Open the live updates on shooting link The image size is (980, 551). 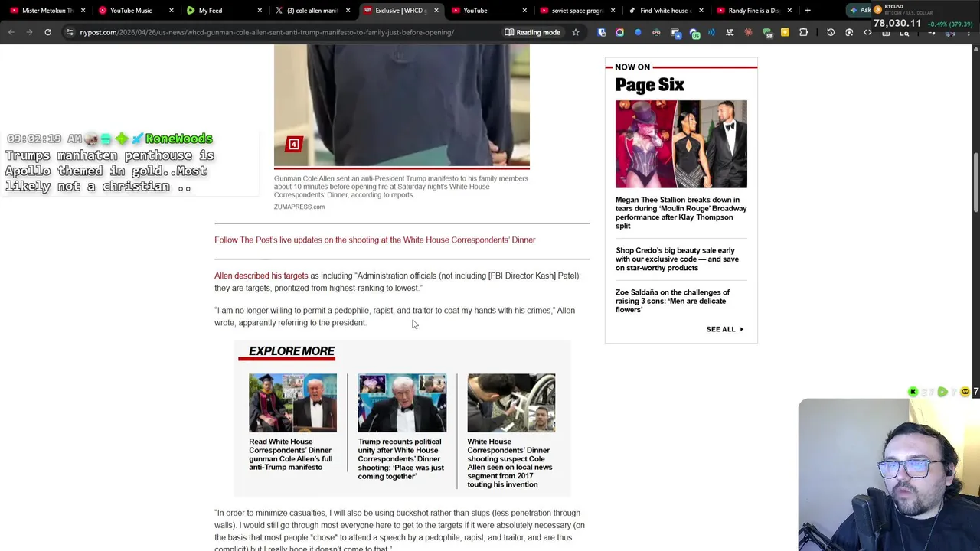[x=374, y=240]
